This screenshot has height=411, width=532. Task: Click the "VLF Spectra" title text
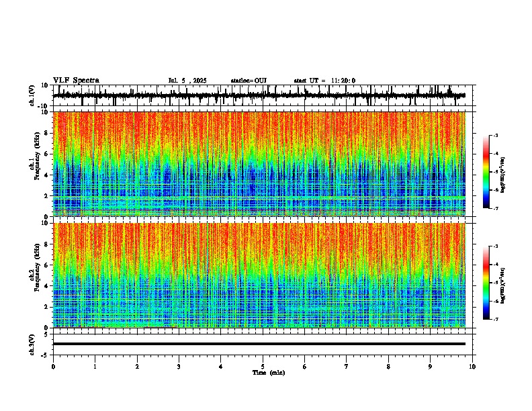click(x=76, y=81)
